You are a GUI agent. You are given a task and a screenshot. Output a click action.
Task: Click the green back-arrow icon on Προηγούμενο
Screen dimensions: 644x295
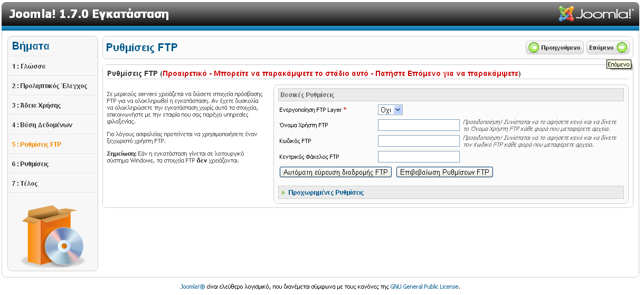(x=534, y=47)
